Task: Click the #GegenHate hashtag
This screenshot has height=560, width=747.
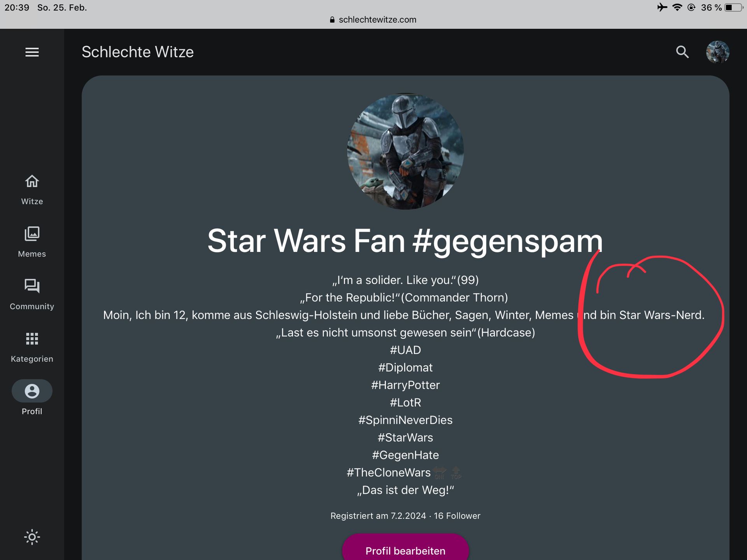Action: (x=405, y=455)
